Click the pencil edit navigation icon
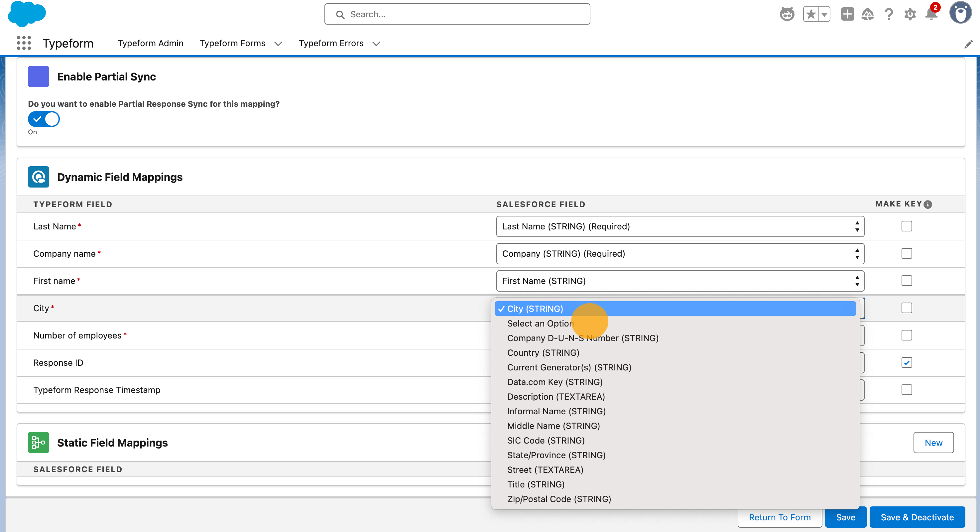 969,44
